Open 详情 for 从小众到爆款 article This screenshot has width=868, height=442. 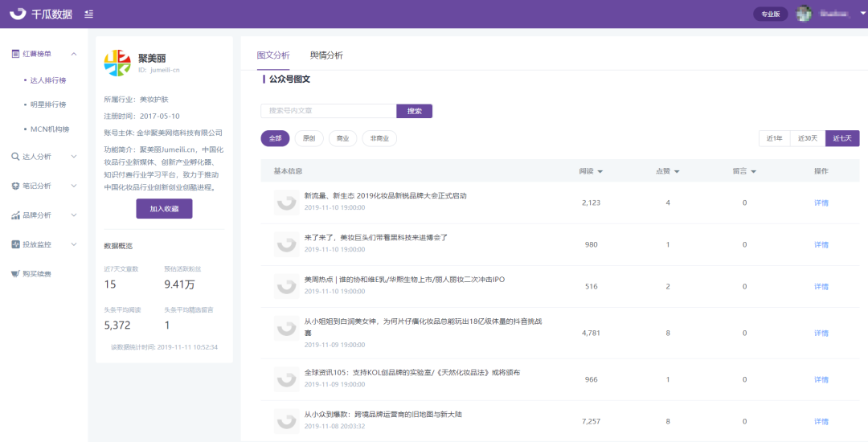[x=821, y=422]
